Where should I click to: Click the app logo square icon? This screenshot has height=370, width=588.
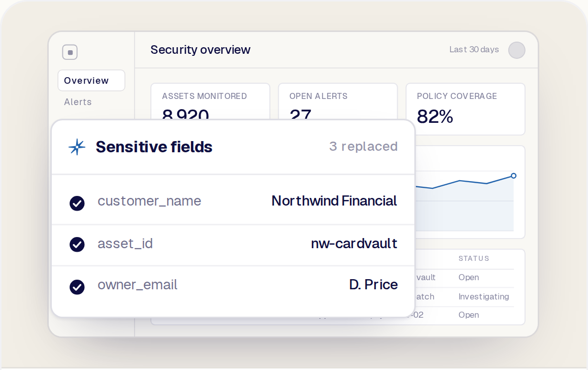(70, 52)
